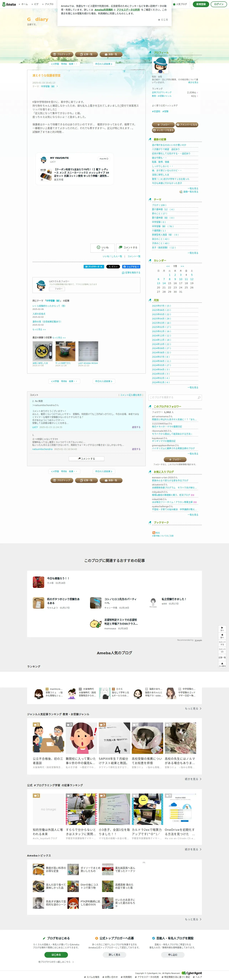Open monthly archive 2025年07月 (15)

(161, 306)
